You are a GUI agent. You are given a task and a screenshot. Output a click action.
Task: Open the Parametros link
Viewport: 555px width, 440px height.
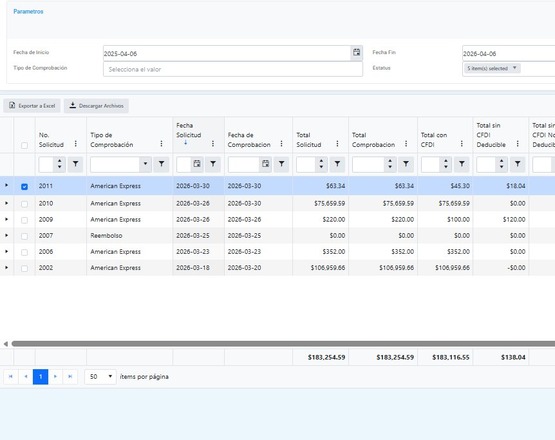[x=28, y=11]
